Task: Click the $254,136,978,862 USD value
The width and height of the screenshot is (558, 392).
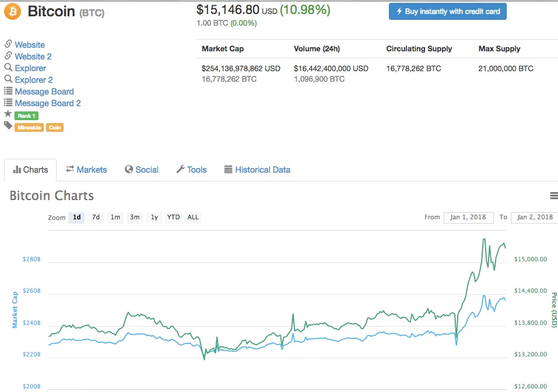Action: [x=241, y=68]
